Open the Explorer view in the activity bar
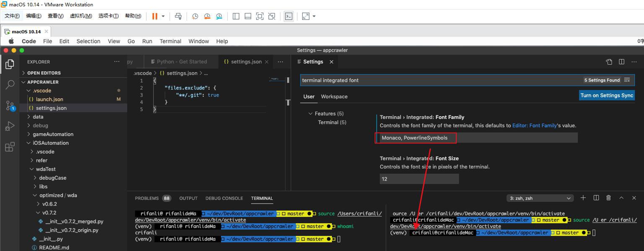This screenshot has height=251, width=644. pos(10,64)
